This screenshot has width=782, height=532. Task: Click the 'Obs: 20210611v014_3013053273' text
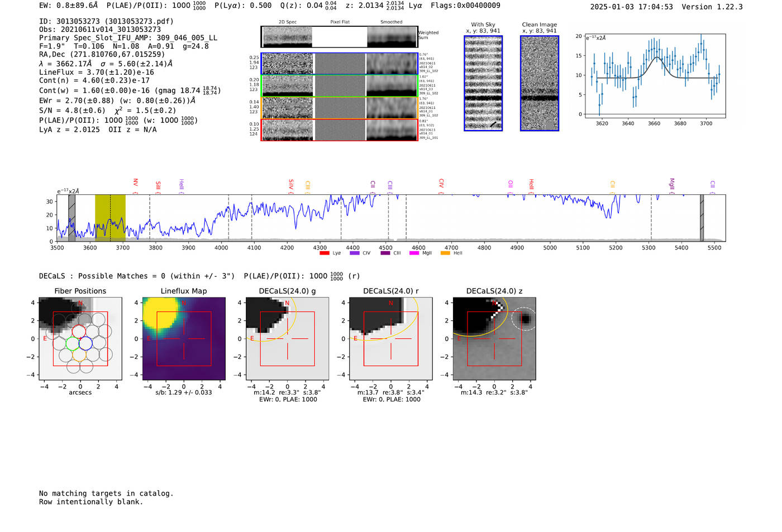click(100, 30)
